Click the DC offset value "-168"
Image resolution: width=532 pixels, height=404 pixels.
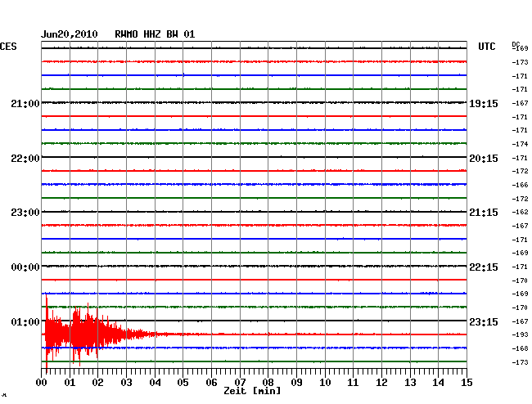pyautogui.click(x=520, y=348)
